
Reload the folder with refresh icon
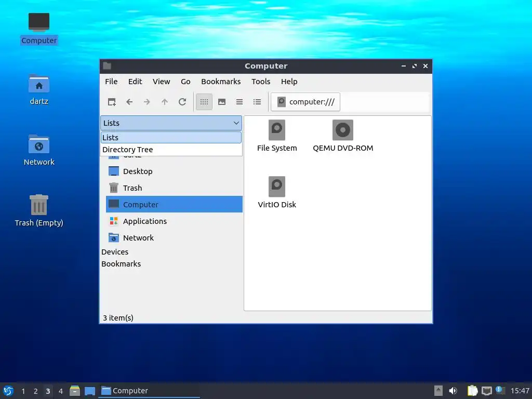point(182,102)
